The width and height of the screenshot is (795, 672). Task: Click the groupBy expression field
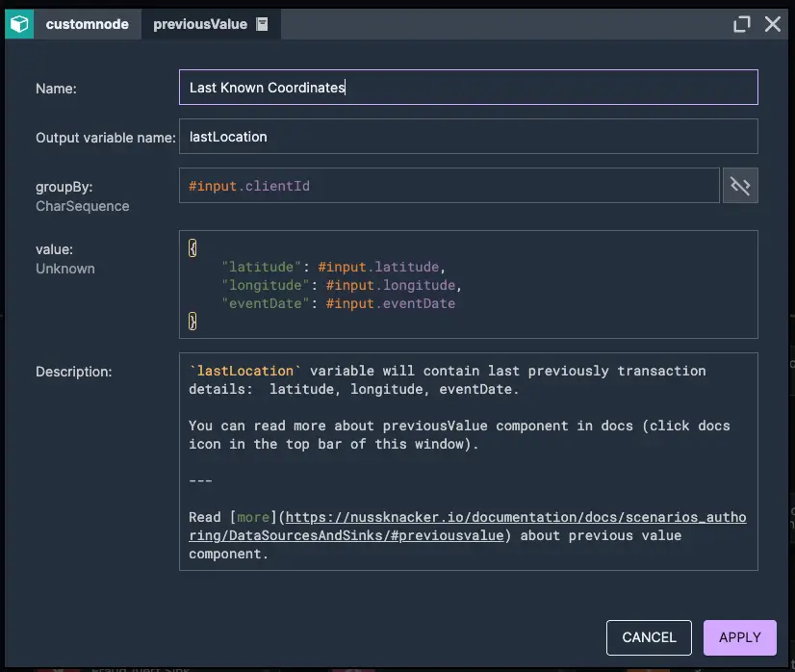click(x=449, y=186)
